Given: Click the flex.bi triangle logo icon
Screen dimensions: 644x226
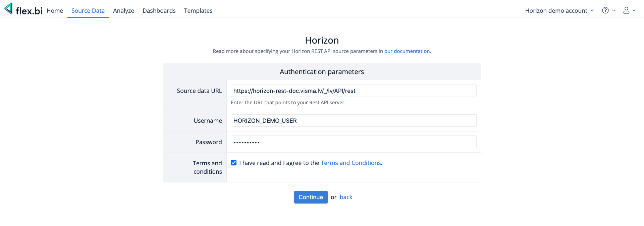Looking at the screenshot, I should (9, 9).
